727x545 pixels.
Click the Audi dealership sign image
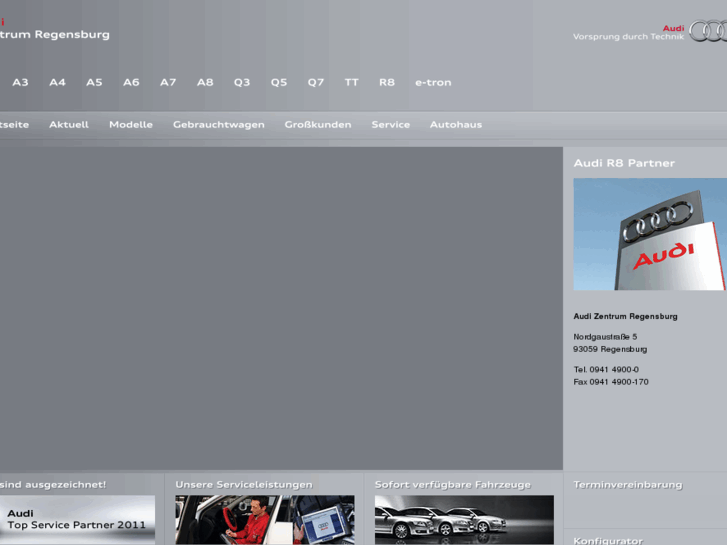click(650, 234)
